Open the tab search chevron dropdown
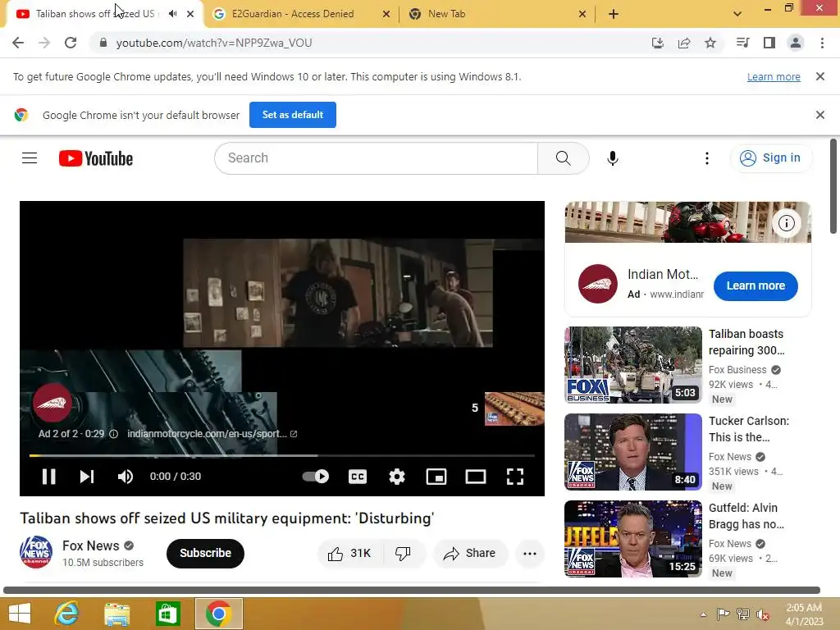 [737, 14]
